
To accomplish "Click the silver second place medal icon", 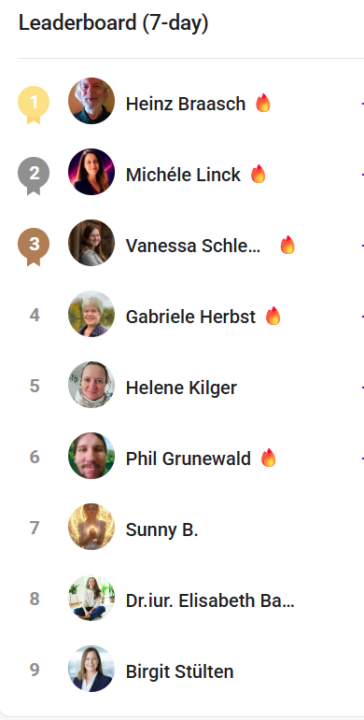I will pos(34,175).
